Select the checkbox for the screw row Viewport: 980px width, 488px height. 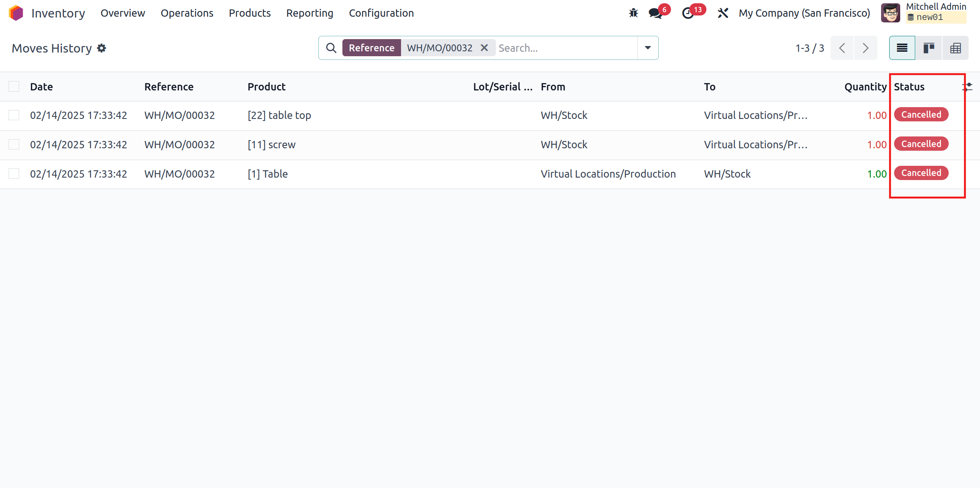pos(14,145)
